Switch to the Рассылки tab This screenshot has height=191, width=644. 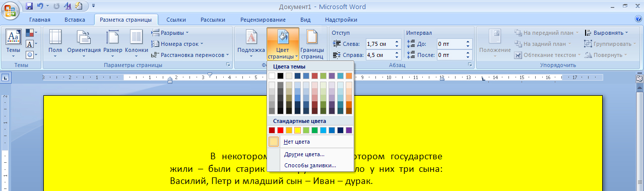click(x=213, y=20)
